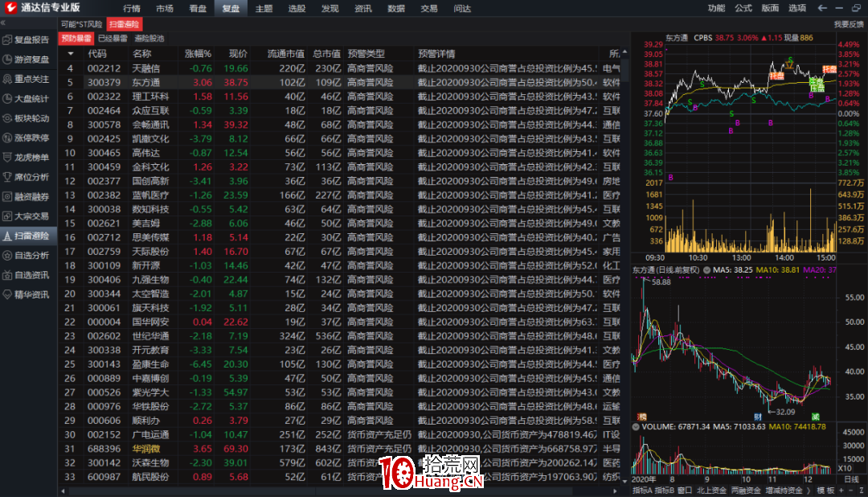This screenshot has width=868, height=497.
Task: Click the 大宗交易 sidebar icon
Action: [x=7, y=216]
